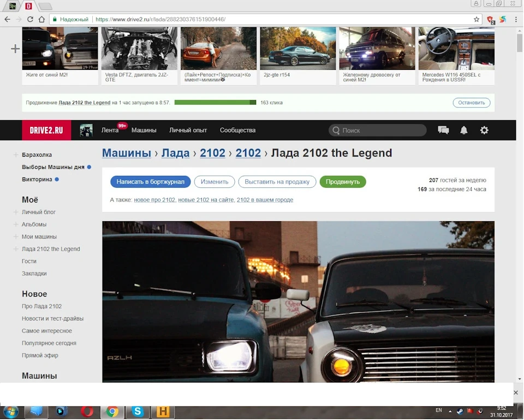Screen dimensions: 524x420
Task: Open Skype from the taskbar
Action: [x=138, y=412]
